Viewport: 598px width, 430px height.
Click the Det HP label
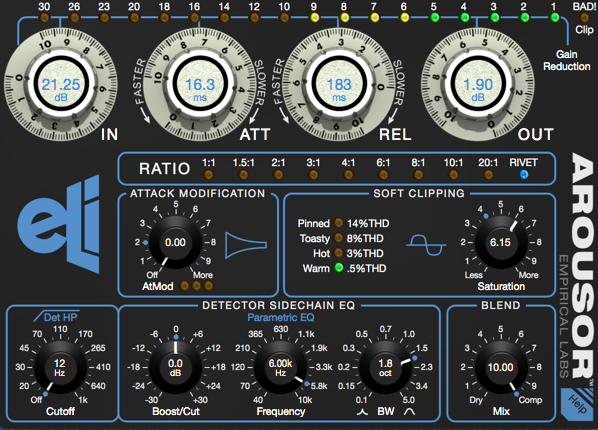61,317
